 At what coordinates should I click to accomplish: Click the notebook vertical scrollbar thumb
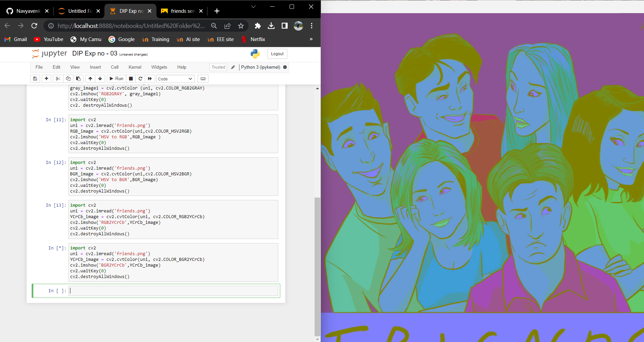point(317,267)
